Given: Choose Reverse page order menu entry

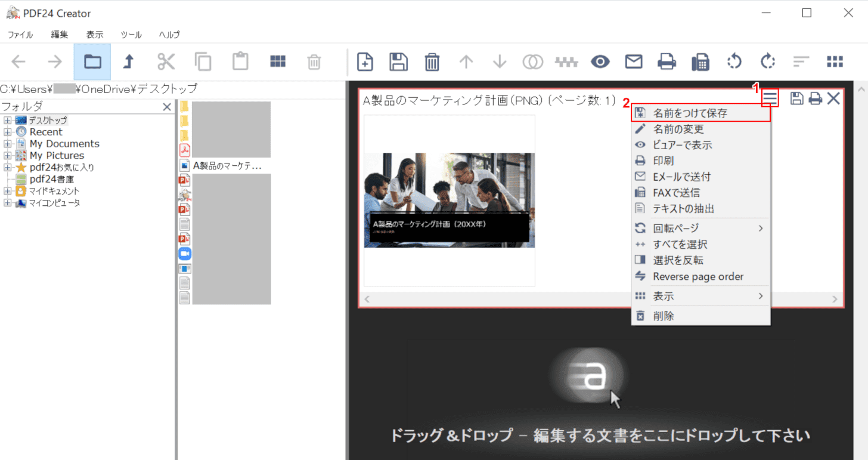Looking at the screenshot, I should pos(701,276).
